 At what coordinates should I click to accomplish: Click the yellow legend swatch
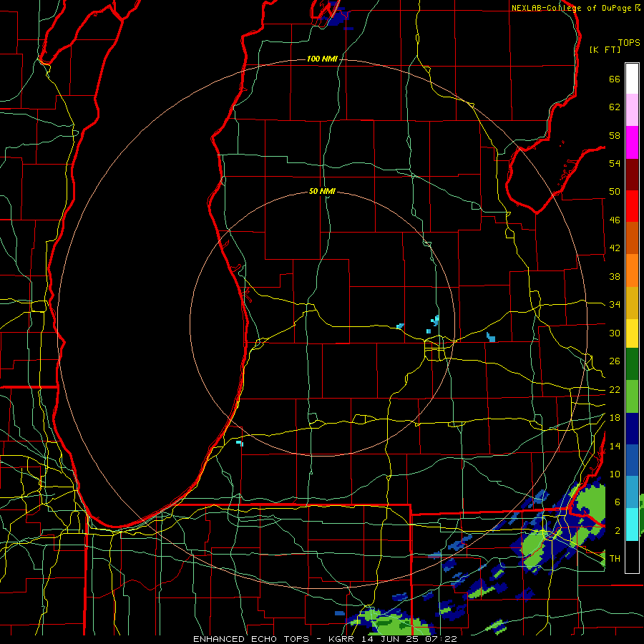[632, 333]
